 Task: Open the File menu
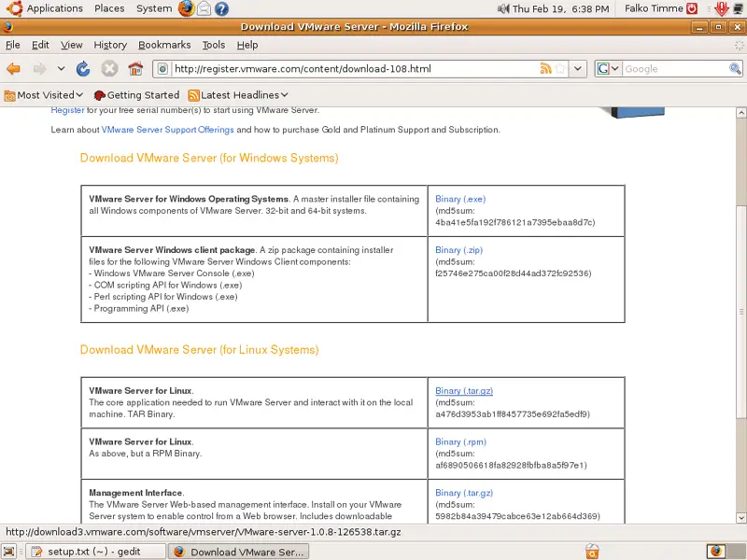(13, 45)
